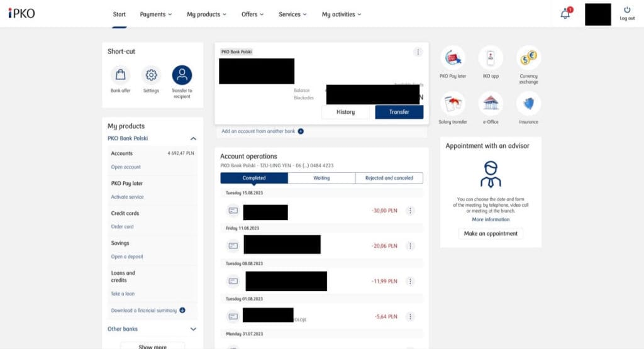644x349 pixels.
Task: Click Add an account from another bank
Action: click(258, 131)
